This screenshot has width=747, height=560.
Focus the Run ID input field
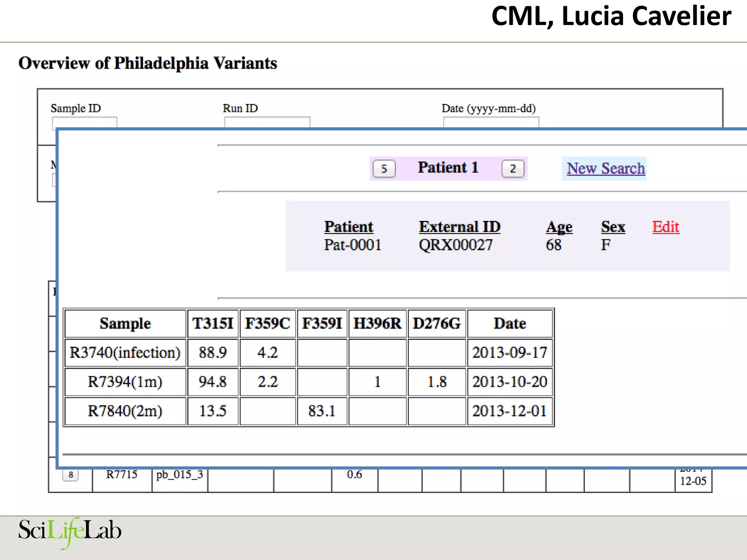(x=267, y=122)
